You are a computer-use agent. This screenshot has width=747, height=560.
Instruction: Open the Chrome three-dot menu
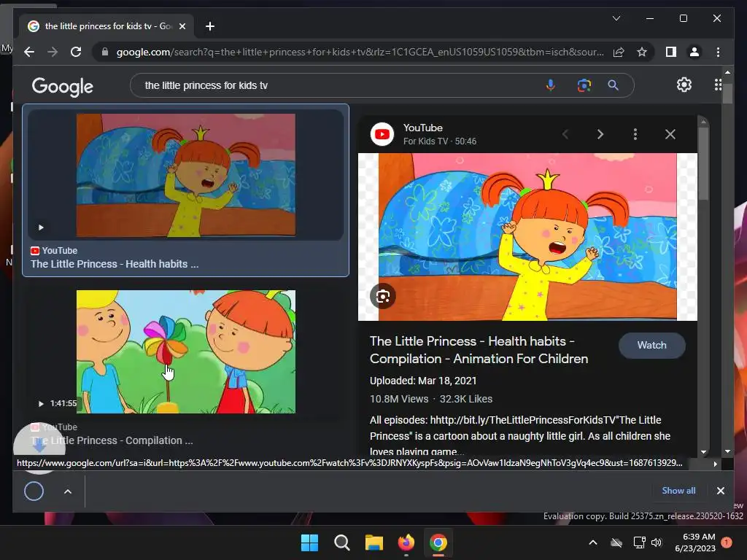pyautogui.click(x=718, y=52)
